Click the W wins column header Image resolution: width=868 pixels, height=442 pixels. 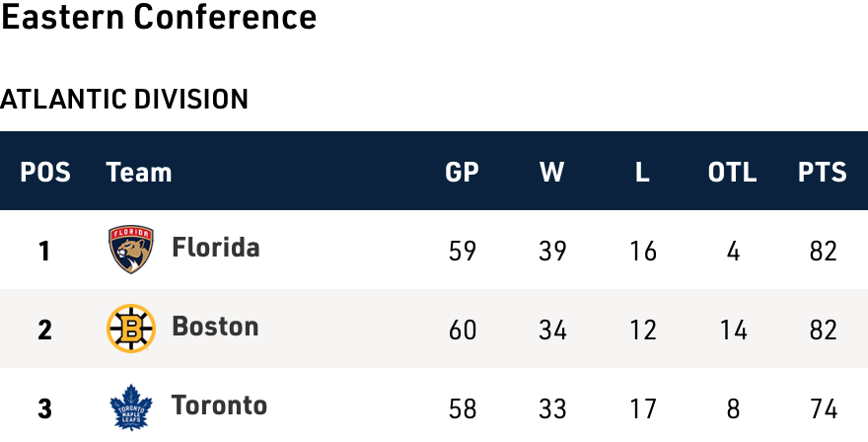coord(551,172)
